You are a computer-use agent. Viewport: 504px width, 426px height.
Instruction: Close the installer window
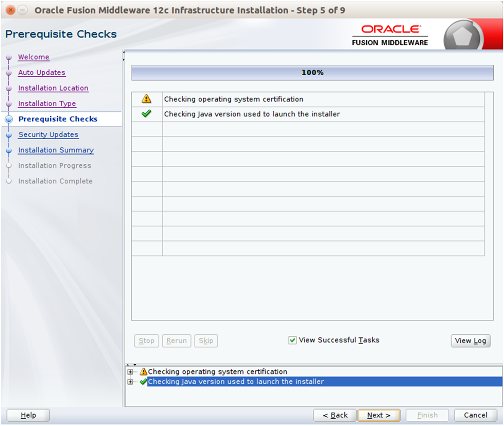[11, 10]
